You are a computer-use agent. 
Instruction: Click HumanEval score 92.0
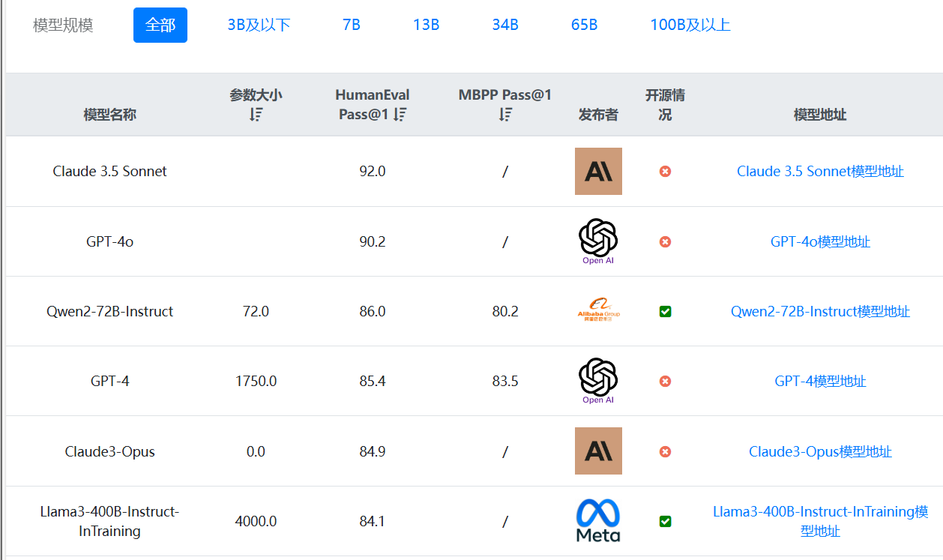(373, 171)
